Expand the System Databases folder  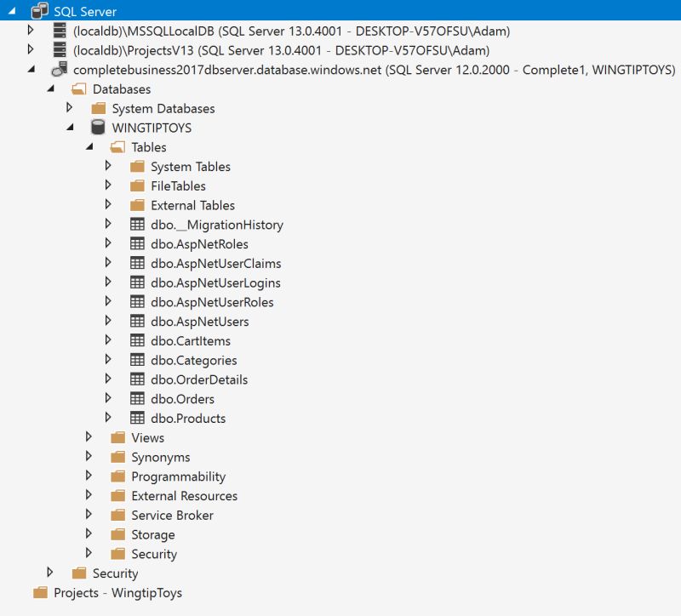(x=70, y=108)
